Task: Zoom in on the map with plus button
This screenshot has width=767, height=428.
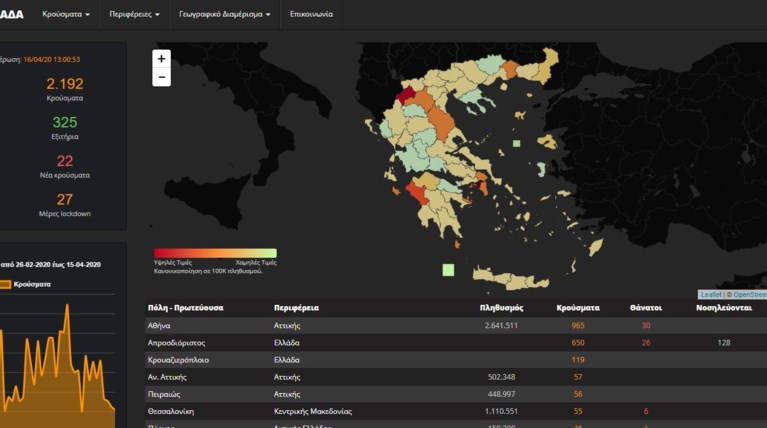Action: 161,59
